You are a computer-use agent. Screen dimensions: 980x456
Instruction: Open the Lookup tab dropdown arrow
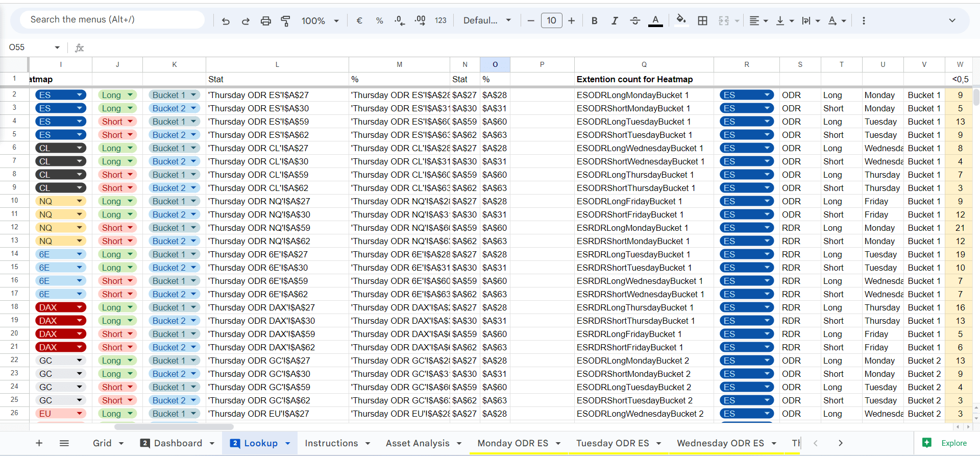(288, 443)
